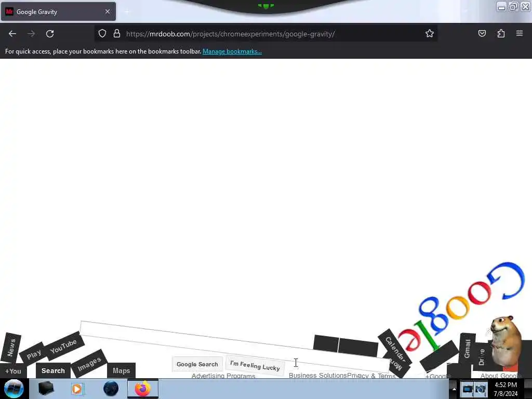
Task: Bookmark this page with the star icon
Action: pos(430,33)
